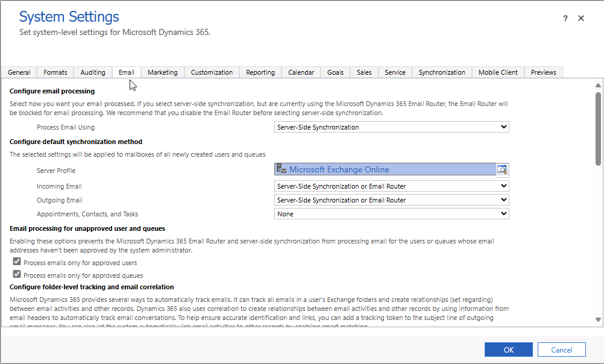The image size is (604, 364).
Task: Click the Server Profile label
Action: [56, 171]
